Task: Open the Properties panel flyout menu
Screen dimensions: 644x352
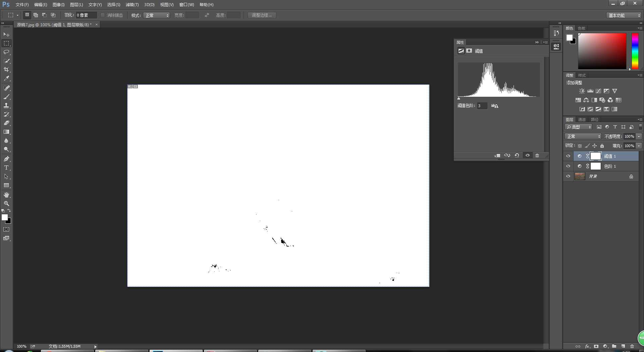Action: 545,42
